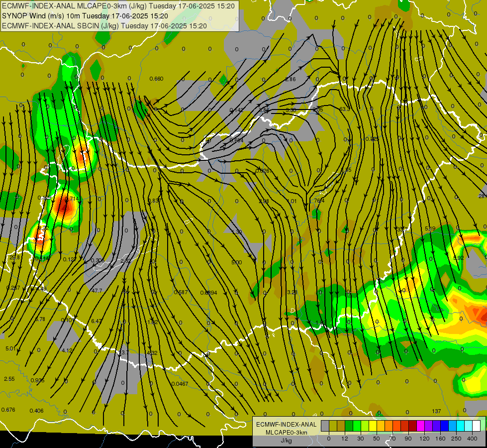The height and width of the screenshot is (448, 487).
Task: Click the 5.00 value on the map
Action: [x=237, y=262]
